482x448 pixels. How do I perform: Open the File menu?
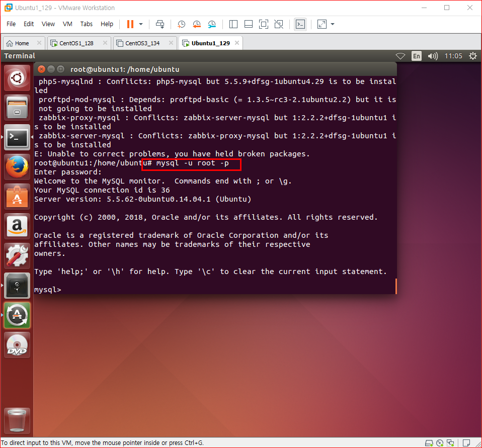point(11,24)
